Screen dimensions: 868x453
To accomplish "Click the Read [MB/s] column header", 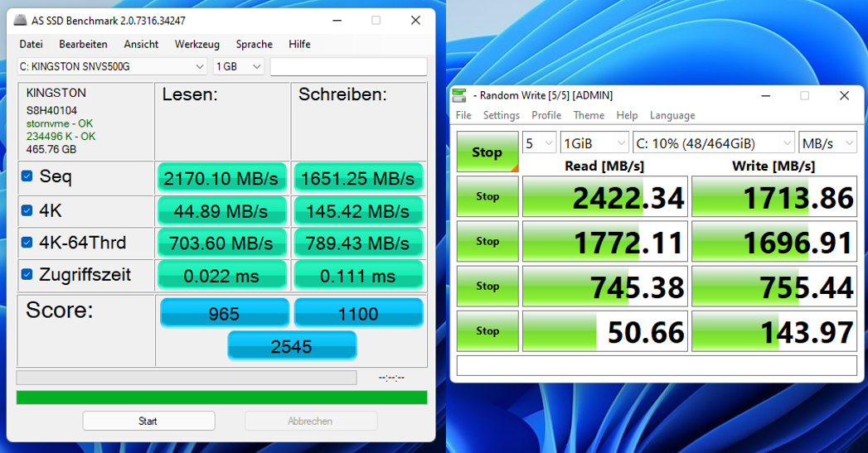I will pyautogui.click(x=604, y=166).
